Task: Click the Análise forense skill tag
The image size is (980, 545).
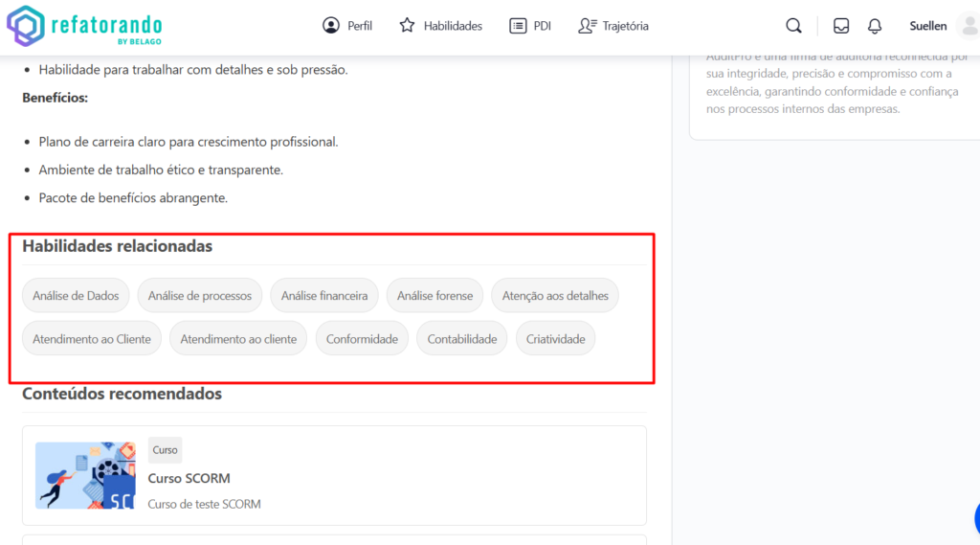Action: (x=434, y=296)
